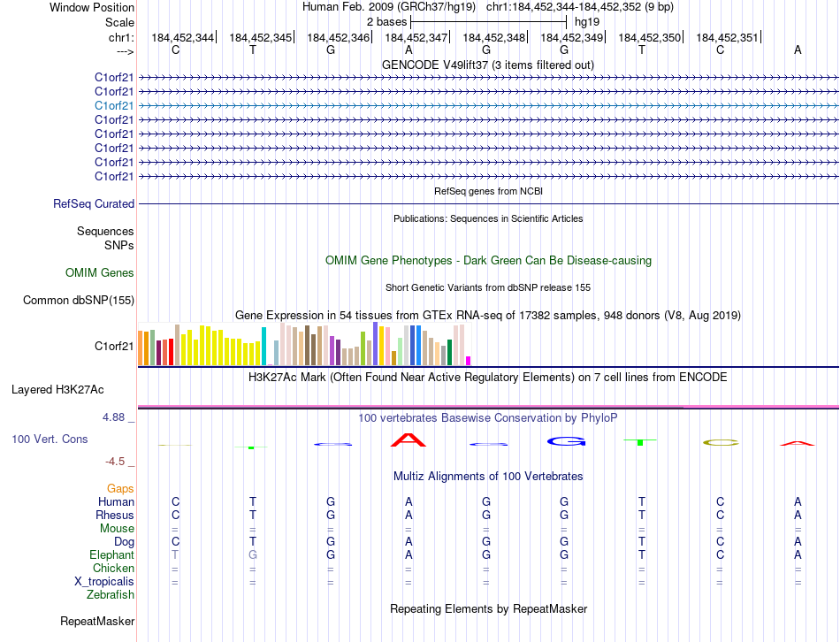Screen dimensions: 840x642
Task: Select the Elephant species row label
Action: pos(111,554)
